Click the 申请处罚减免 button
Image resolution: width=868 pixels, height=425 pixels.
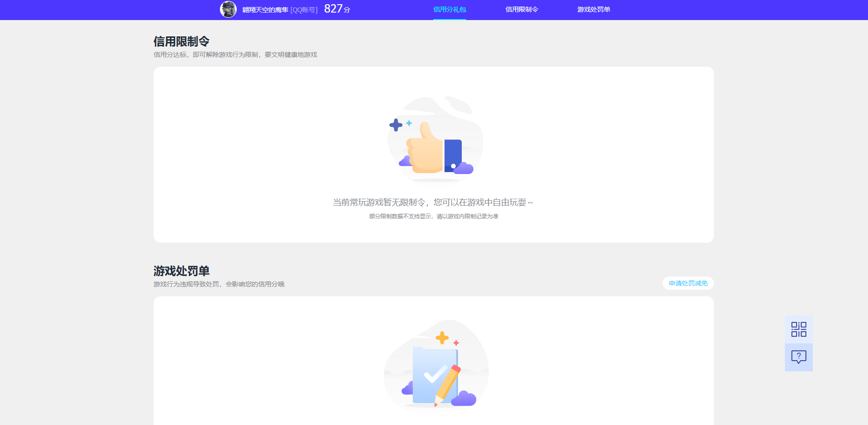coord(688,283)
